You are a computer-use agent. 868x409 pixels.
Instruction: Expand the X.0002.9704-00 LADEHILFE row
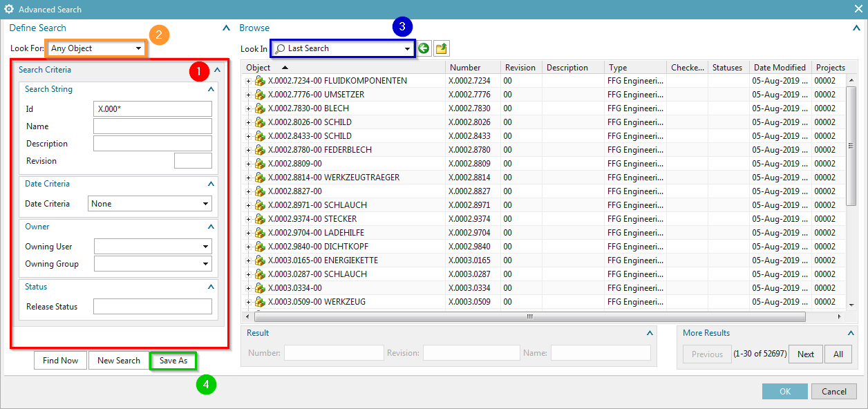point(249,233)
